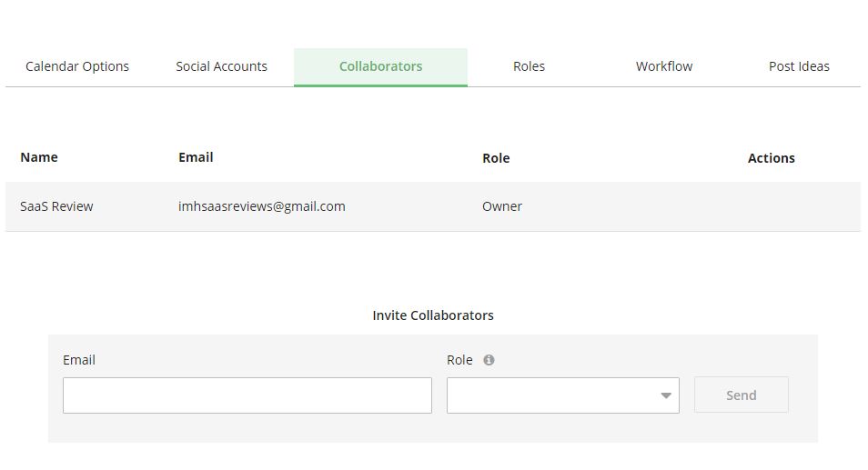This screenshot has width=868, height=470.
Task: Open the Workflow tab
Action: tap(663, 66)
